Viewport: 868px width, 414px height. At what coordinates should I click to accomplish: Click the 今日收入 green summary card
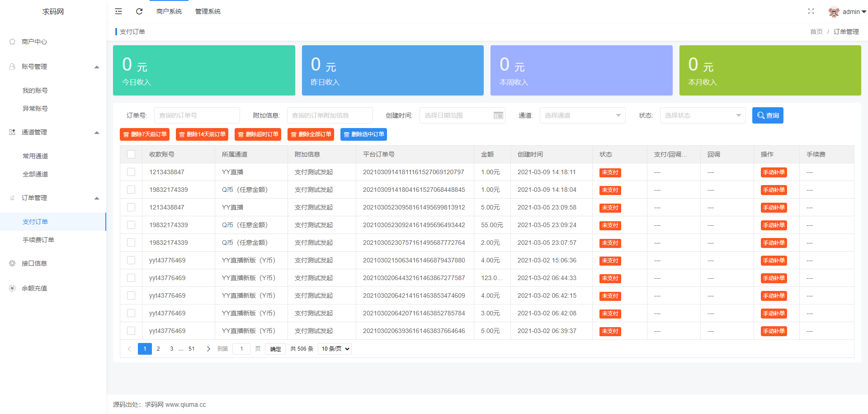(x=204, y=70)
